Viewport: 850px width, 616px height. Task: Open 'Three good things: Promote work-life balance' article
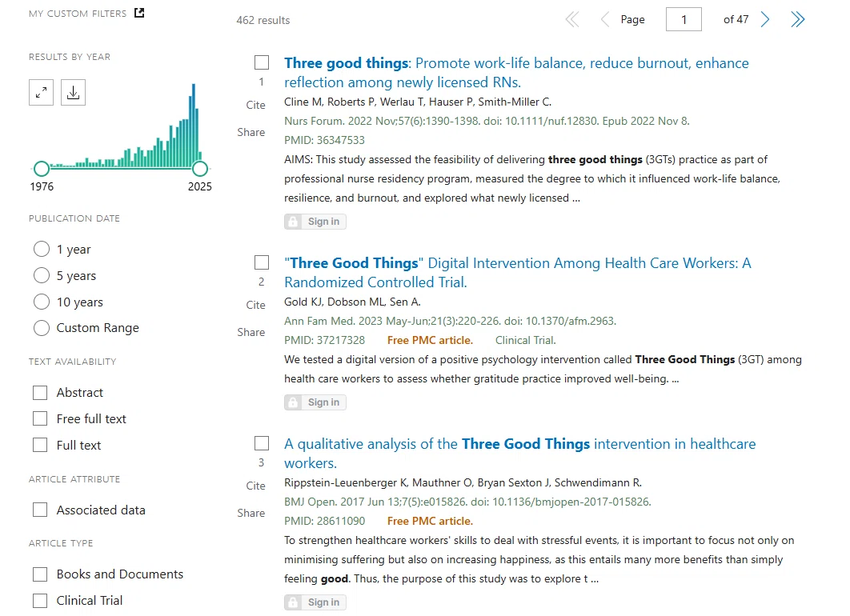[516, 73]
